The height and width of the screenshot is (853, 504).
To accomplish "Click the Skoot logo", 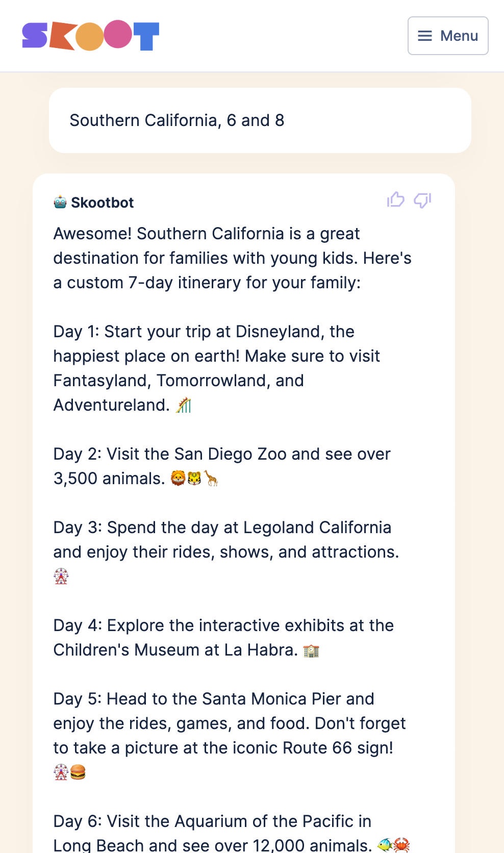I will point(91,36).
